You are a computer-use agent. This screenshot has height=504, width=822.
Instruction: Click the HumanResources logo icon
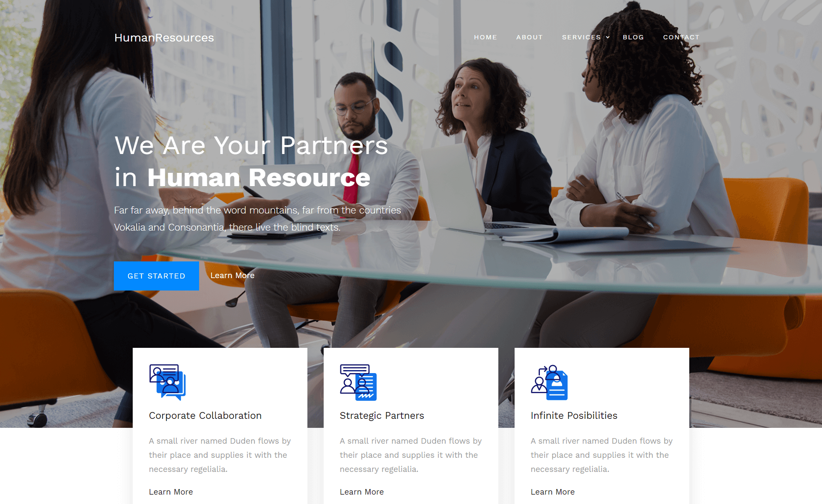click(164, 37)
